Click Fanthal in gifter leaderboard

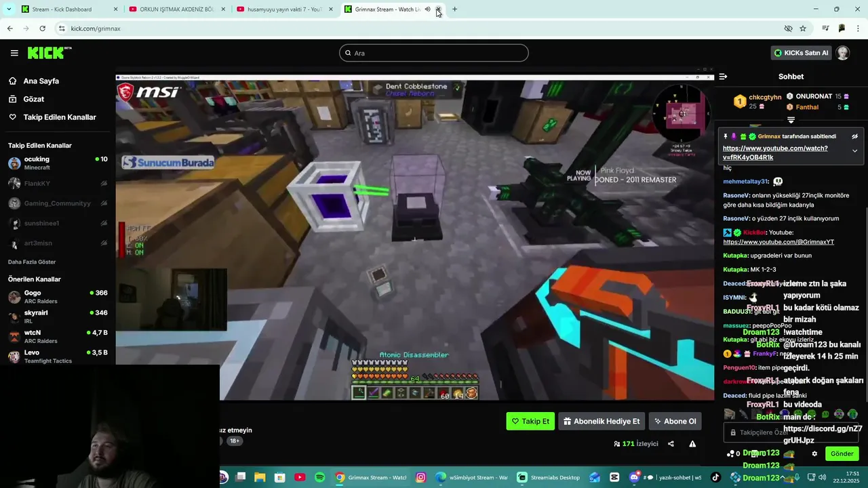(x=807, y=107)
